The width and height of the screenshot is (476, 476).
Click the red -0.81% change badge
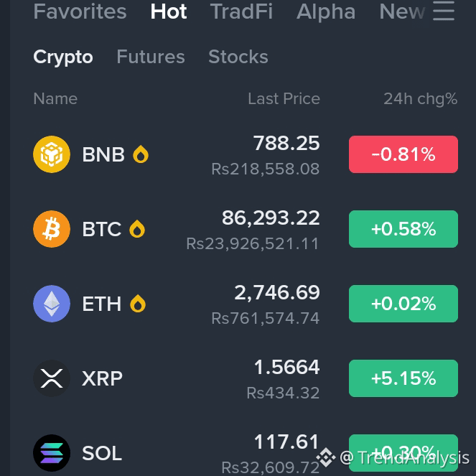(403, 154)
